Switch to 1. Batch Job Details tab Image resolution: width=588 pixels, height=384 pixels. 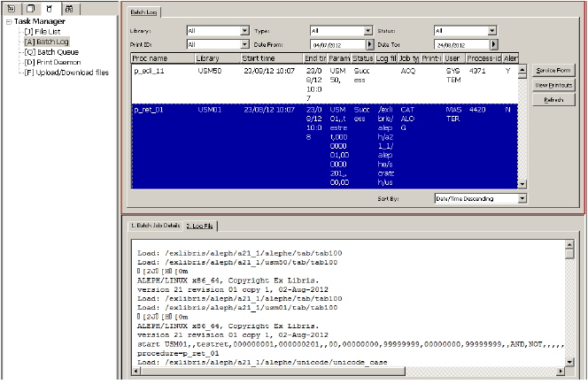(156, 226)
